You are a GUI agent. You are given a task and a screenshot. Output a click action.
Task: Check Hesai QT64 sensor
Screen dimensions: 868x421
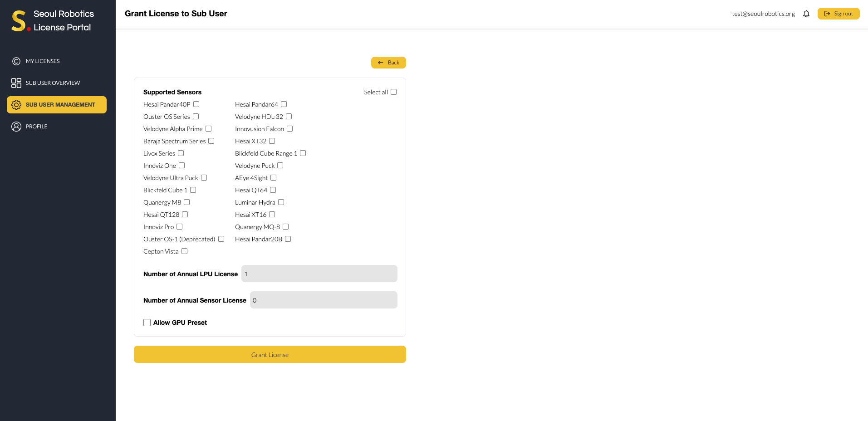pos(273,190)
